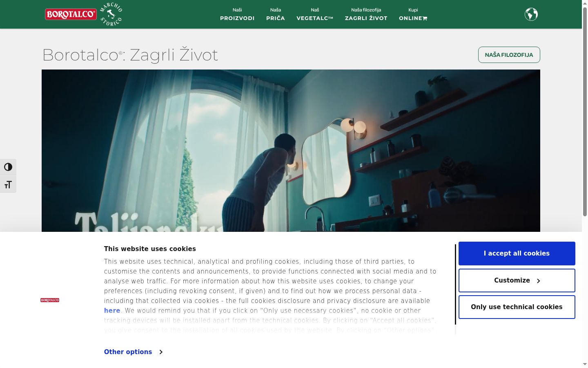
Task: Open ZAGRLI ŽIVOT menu item
Action: click(x=366, y=14)
